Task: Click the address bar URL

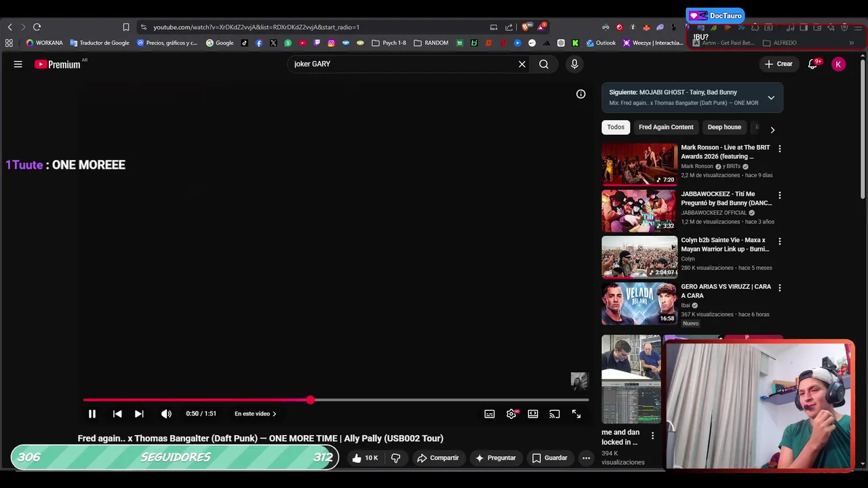Action: [x=256, y=27]
